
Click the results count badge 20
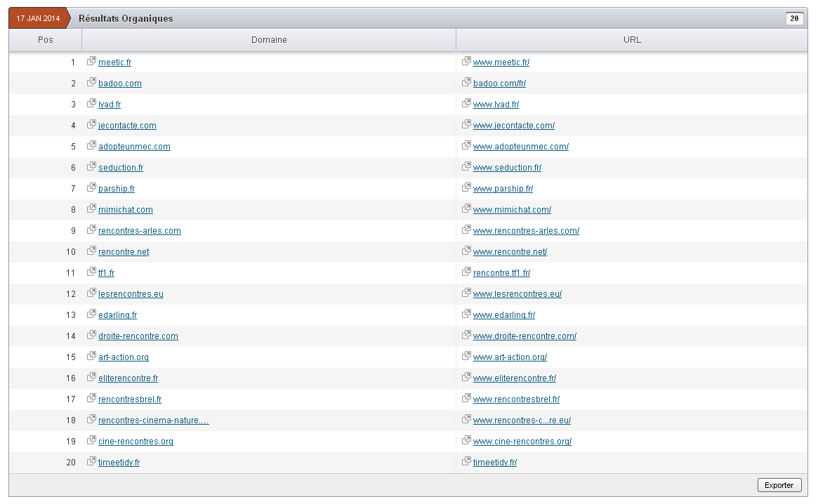pyautogui.click(x=794, y=18)
